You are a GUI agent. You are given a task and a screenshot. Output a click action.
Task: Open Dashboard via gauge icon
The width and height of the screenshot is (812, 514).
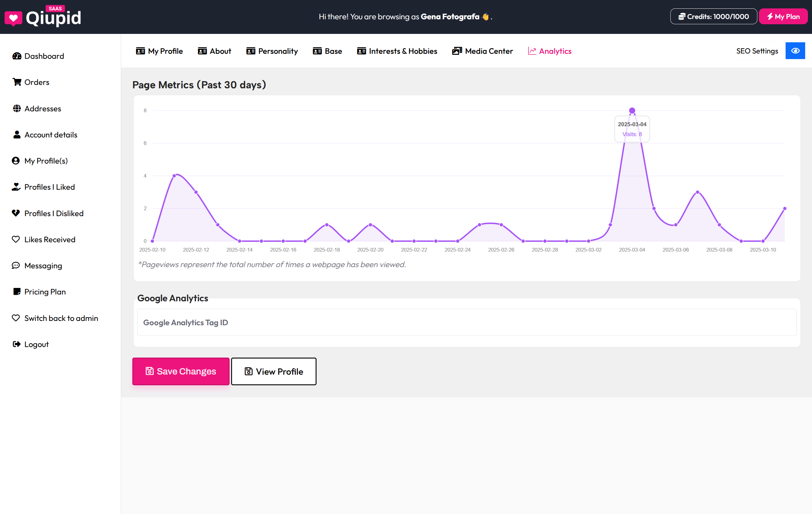click(x=16, y=56)
